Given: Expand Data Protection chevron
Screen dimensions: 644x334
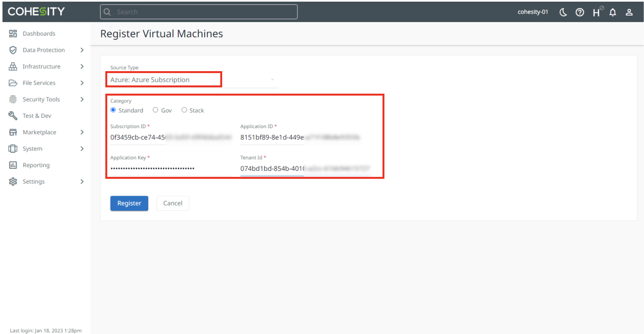Looking at the screenshot, I should [82, 50].
